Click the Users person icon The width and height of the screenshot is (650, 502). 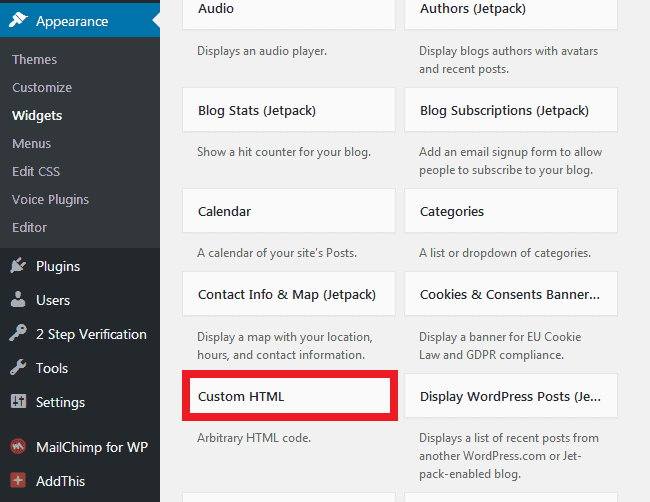coord(18,299)
